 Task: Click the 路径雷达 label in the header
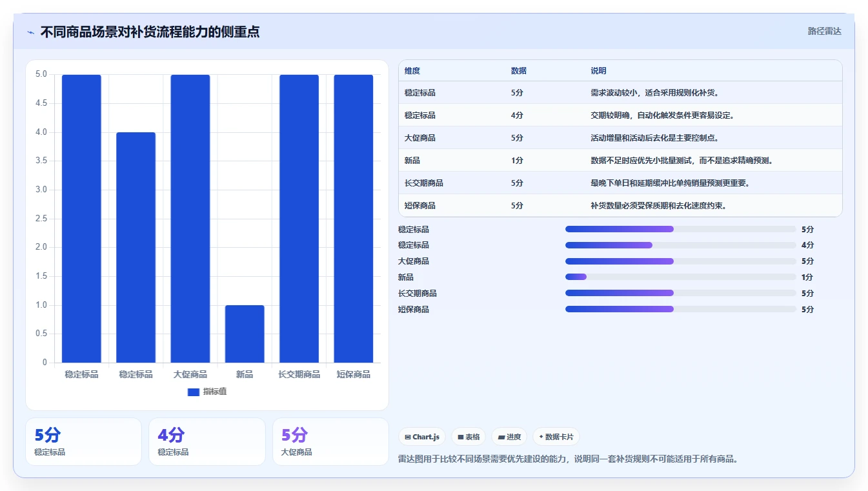click(x=825, y=31)
